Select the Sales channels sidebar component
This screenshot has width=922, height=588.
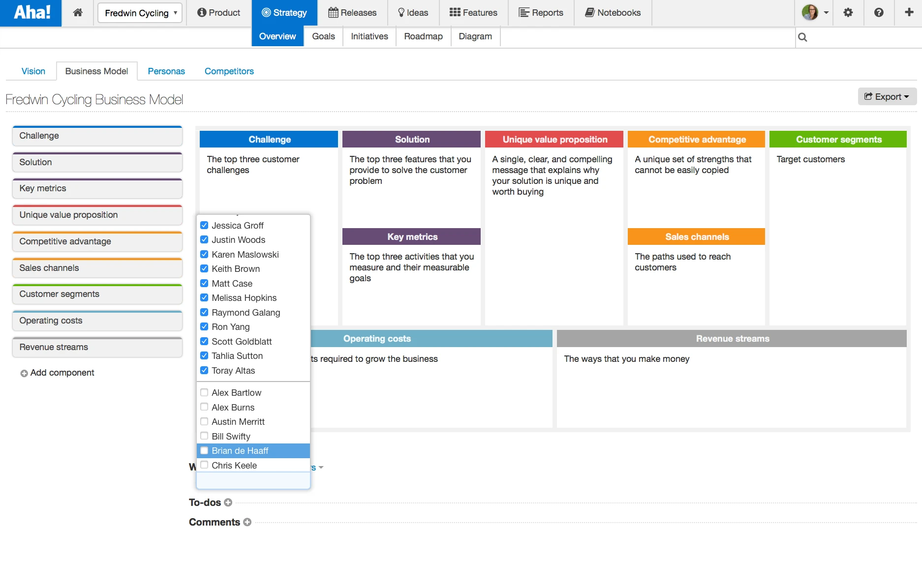coord(97,268)
